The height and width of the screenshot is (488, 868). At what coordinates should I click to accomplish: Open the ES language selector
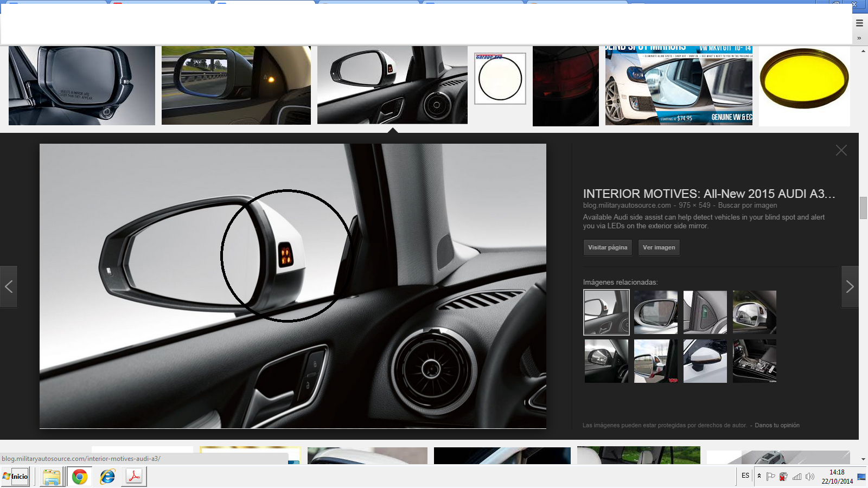click(x=745, y=476)
